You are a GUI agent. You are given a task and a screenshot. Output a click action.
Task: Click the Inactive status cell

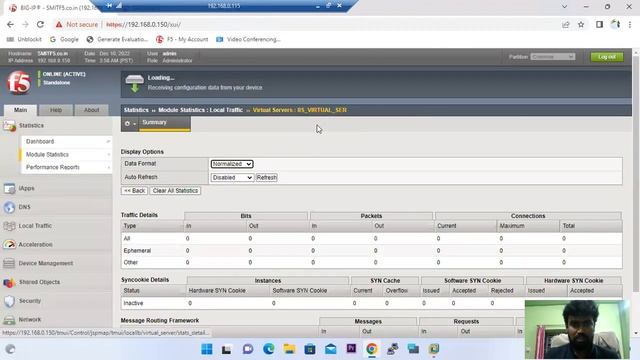[133, 303]
